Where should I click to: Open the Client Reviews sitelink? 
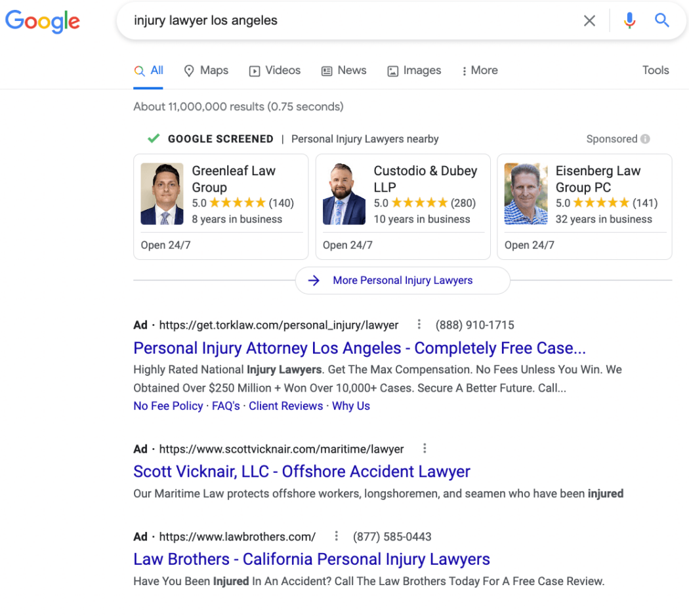click(285, 406)
